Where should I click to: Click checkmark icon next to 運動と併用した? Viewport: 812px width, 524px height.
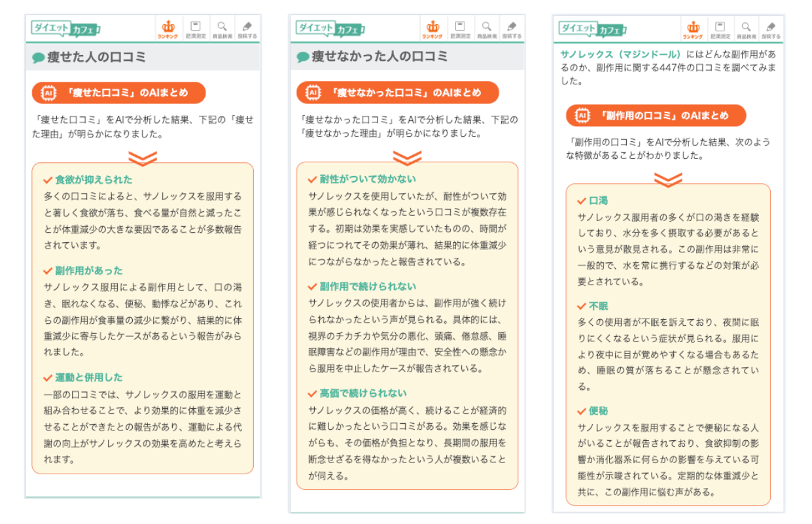[48, 377]
